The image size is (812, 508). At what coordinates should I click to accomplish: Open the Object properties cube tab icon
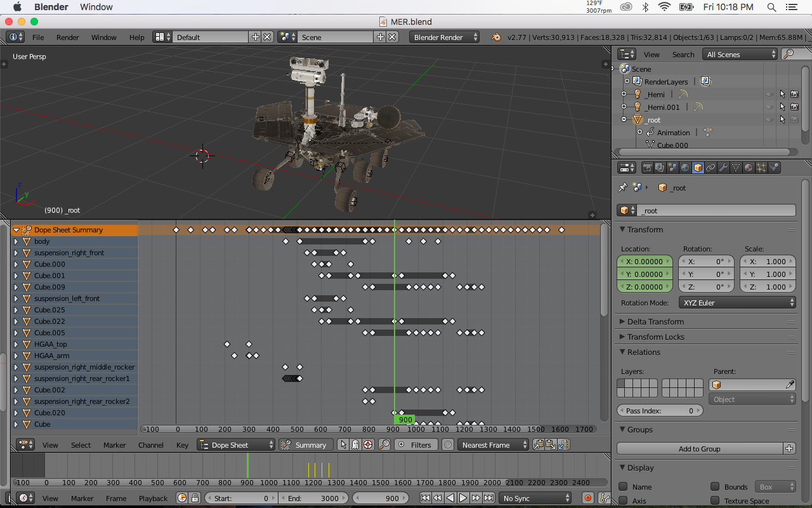[x=698, y=168]
